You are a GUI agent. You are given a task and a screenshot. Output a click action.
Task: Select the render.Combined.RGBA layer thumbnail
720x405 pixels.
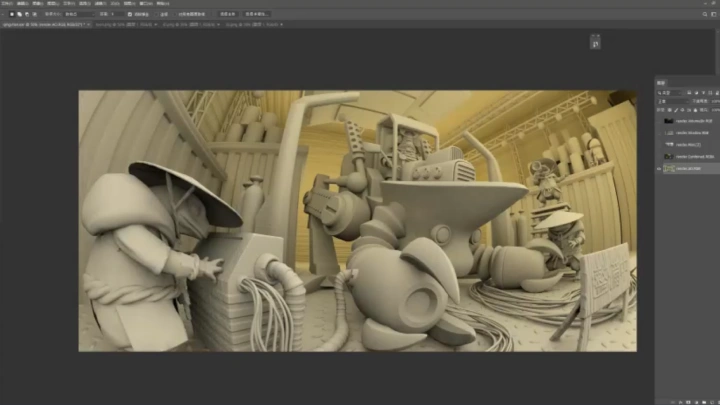click(669, 157)
